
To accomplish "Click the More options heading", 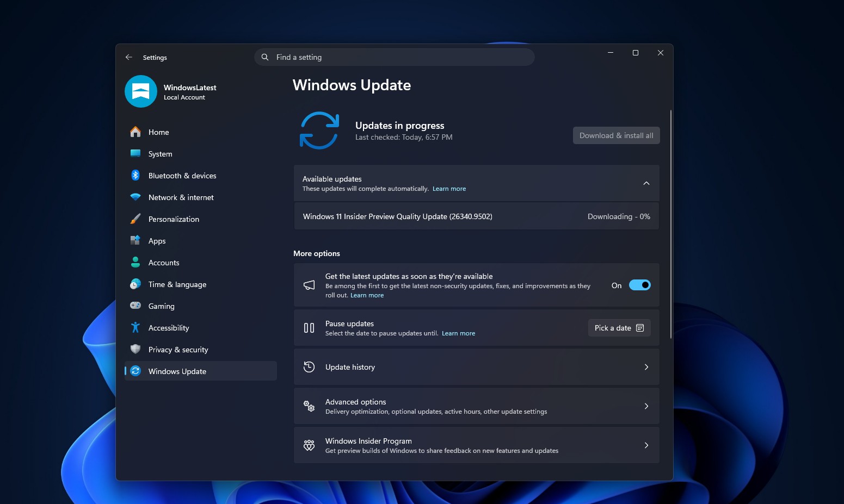I will tap(317, 253).
